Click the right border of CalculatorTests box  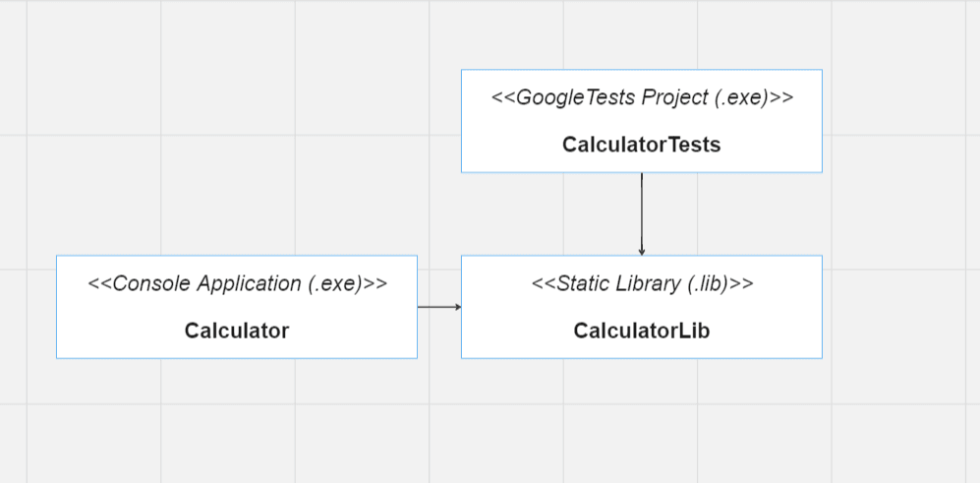coord(822,121)
